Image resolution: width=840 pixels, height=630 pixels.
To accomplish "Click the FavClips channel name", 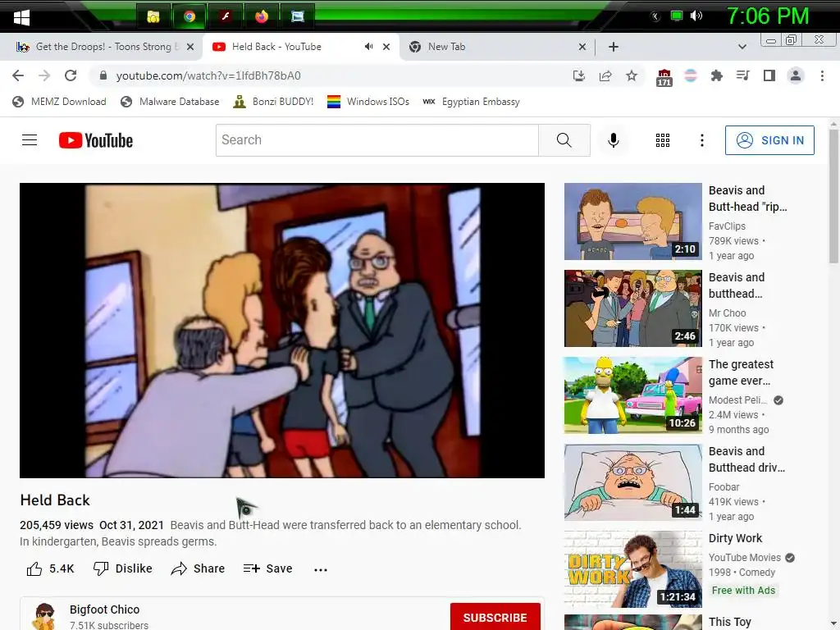I will (727, 226).
